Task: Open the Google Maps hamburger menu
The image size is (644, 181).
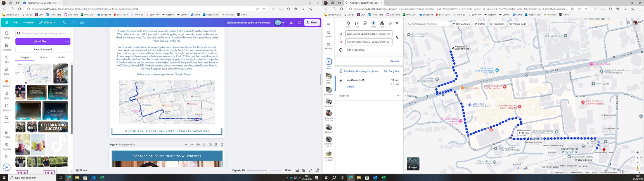Action: pyautogui.click(x=329, y=24)
